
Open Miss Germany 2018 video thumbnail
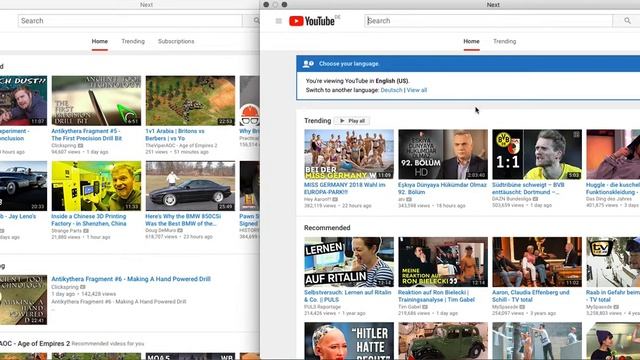click(349, 154)
